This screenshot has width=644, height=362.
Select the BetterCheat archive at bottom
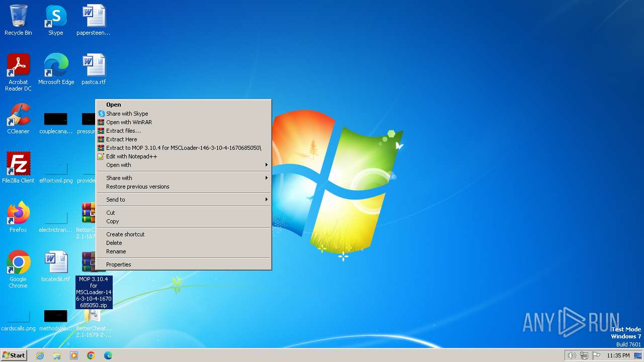tap(94, 323)
